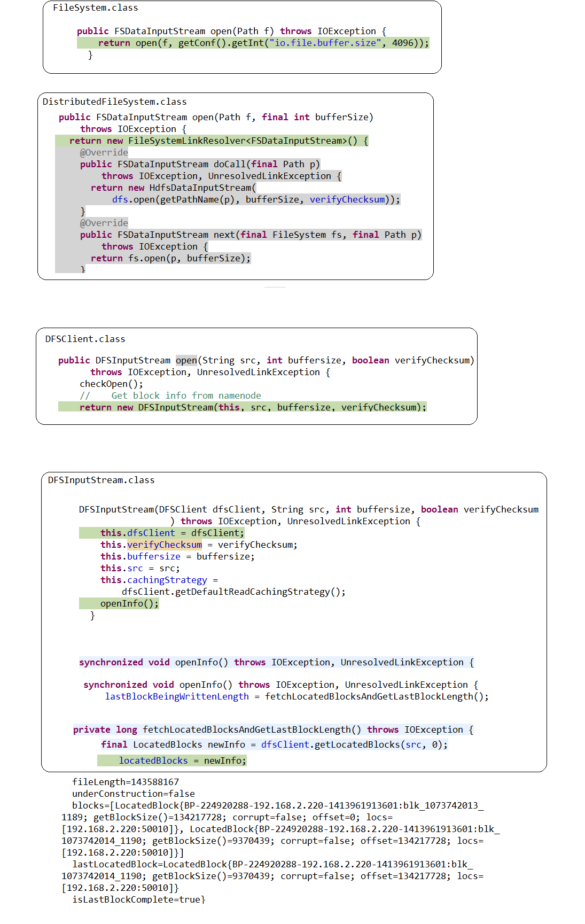Click the line "throws IOException, UnresolvedLinkException {" in DFSClient
The image size is (585, 924).
point(210,372)
